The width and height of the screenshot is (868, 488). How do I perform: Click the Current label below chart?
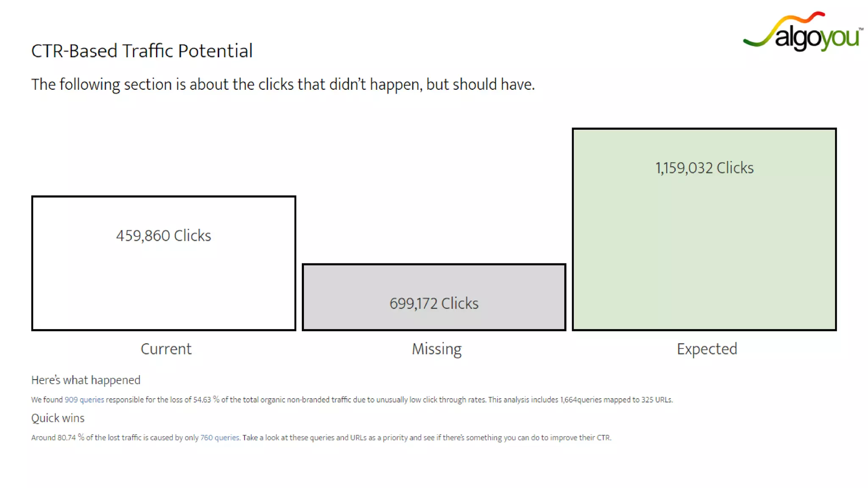click(166, 349)
